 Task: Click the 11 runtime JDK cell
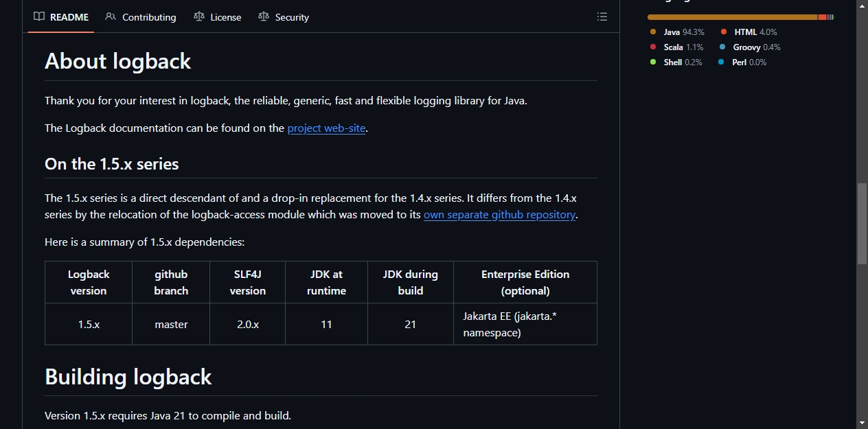coord(326,324)
